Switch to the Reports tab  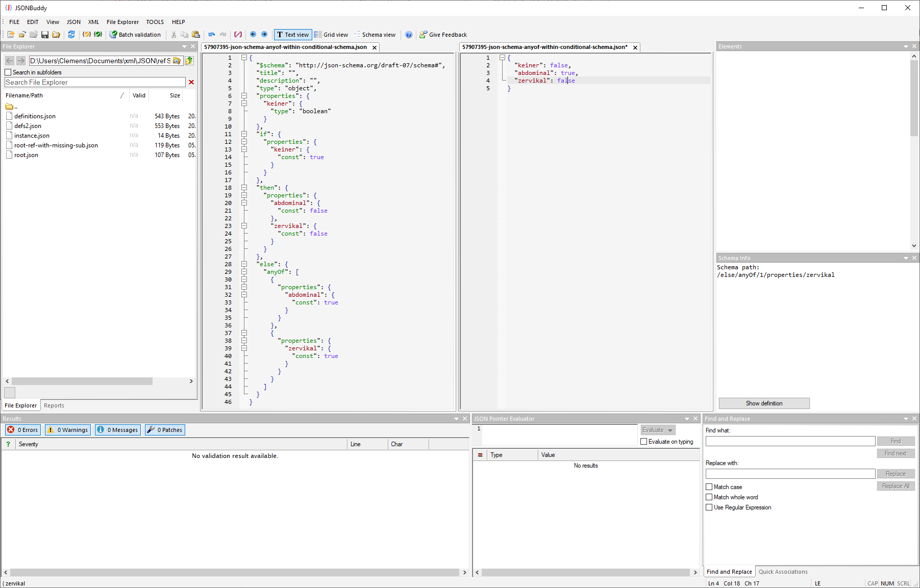click(x=54, y=405)
